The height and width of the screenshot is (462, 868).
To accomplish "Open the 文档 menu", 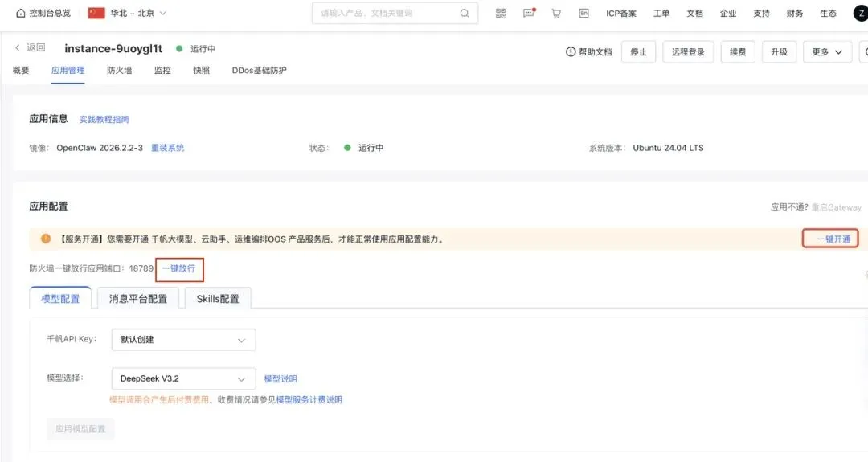I will [694, 14].
